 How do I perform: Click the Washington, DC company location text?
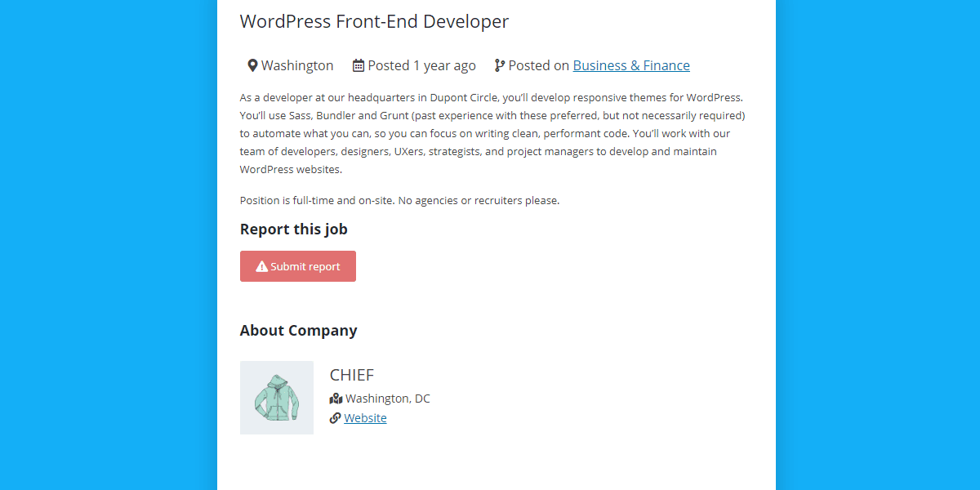pos(388,399)
